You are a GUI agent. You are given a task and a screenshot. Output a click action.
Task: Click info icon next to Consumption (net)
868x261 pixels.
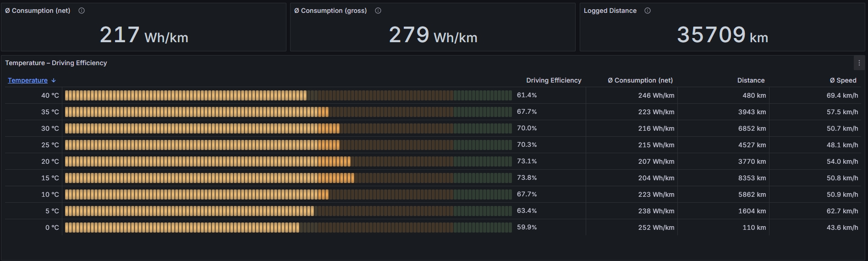pos(82,11)
